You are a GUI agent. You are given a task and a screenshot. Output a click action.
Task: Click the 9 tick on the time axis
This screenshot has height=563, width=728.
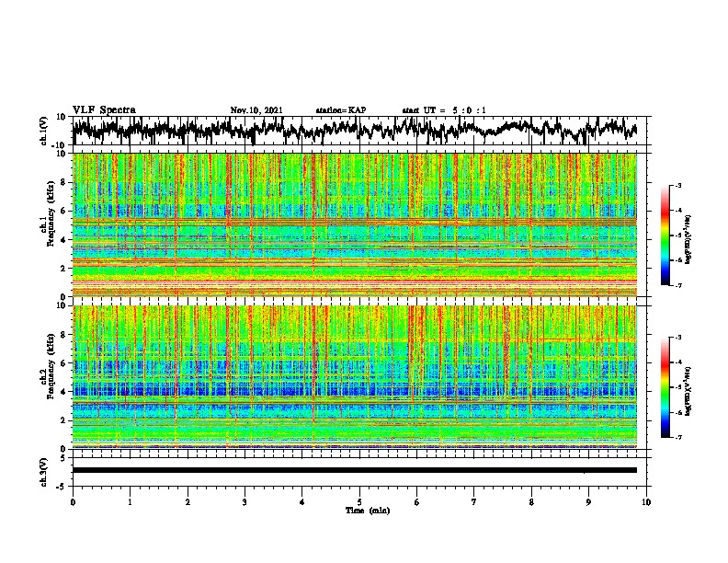(588, 502)
